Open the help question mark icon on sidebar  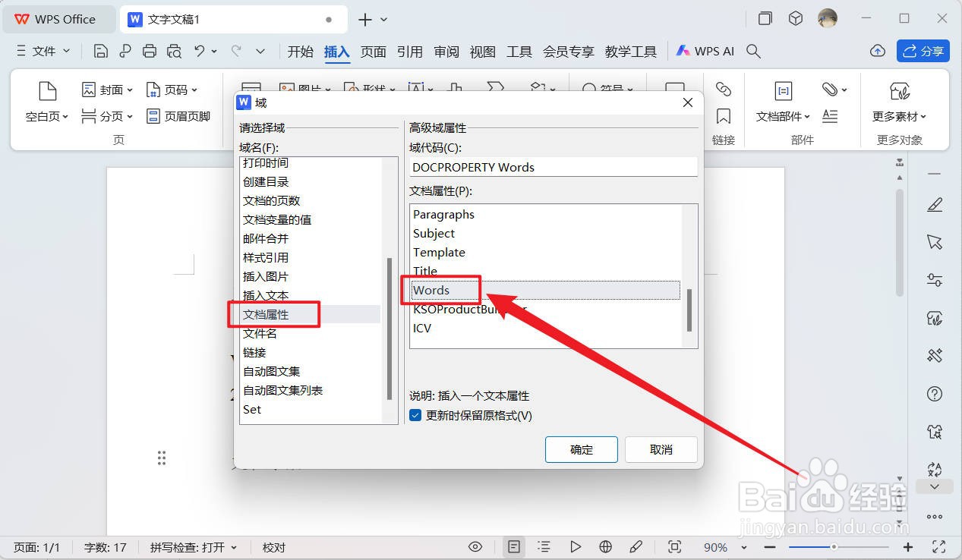click(935, 393)
